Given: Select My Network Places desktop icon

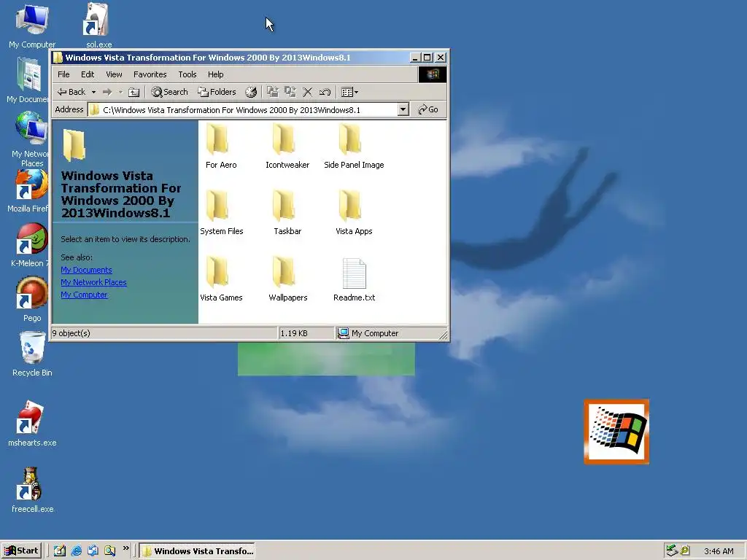Looking at the screenshot, I should click(30, 139).
